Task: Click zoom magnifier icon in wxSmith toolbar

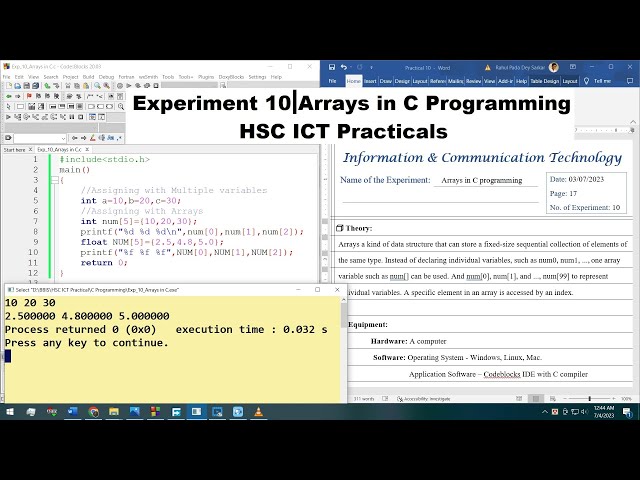Action: click(121, 107)
